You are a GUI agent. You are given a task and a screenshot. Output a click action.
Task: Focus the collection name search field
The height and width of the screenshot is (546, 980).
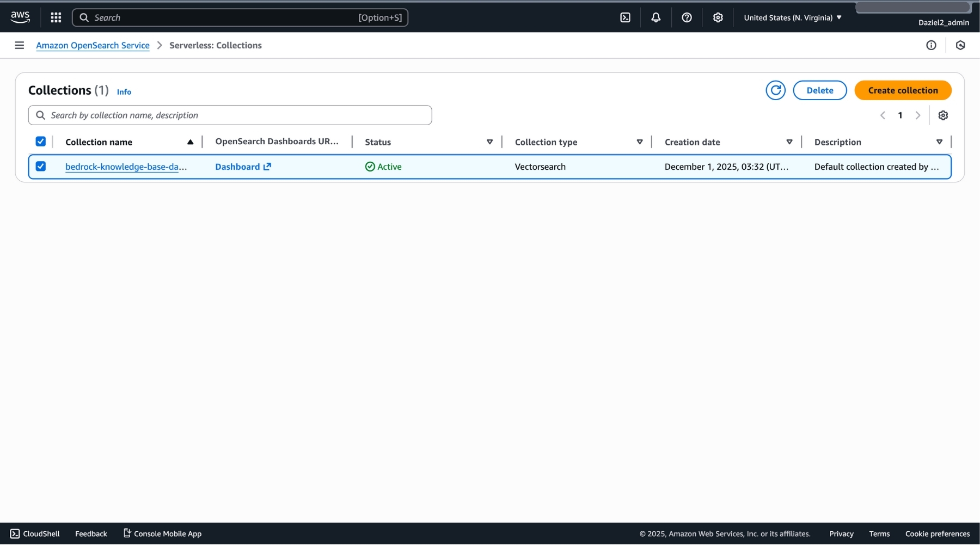pyautogui.click(x=234, y=115)
